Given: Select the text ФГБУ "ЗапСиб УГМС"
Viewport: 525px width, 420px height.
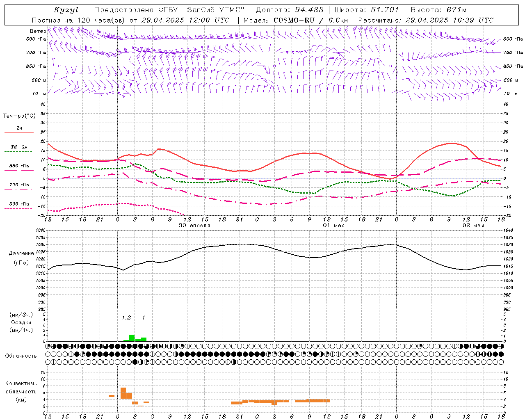Looking at the screenshot, I should pyautogui.click(x=201, y=10).
